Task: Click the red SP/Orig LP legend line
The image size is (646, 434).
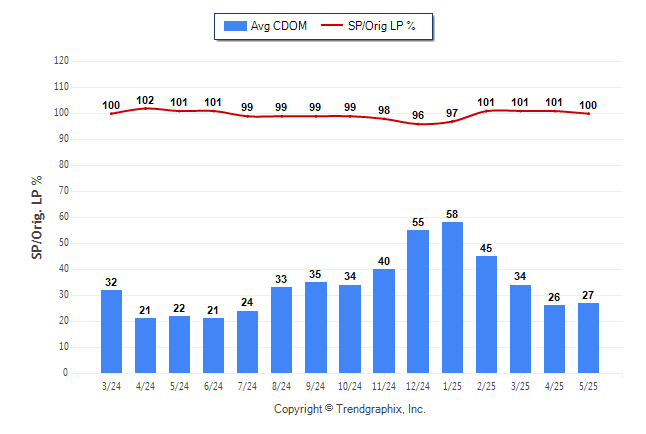Action: [x=332, y=25]
